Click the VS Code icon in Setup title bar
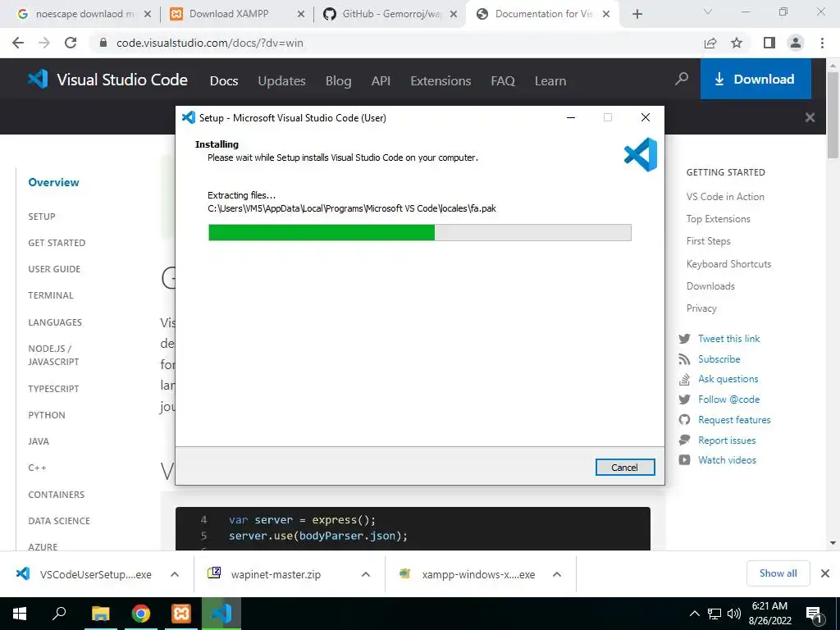Image resolution: width=840 pixels, height=630 pixels. click(189, 117)
